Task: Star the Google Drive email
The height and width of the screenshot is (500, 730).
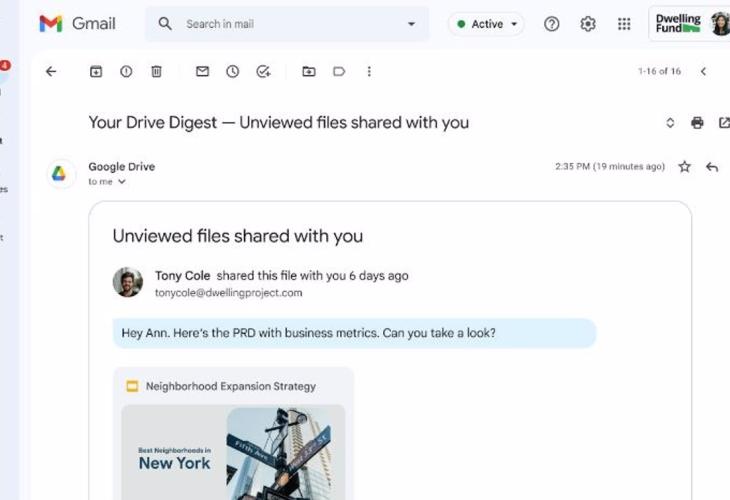Action: pos(684,167)
